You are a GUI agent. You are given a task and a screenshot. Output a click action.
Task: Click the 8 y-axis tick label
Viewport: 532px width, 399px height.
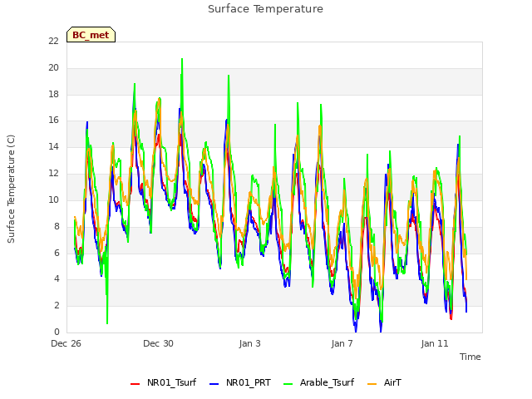point(57,226)
